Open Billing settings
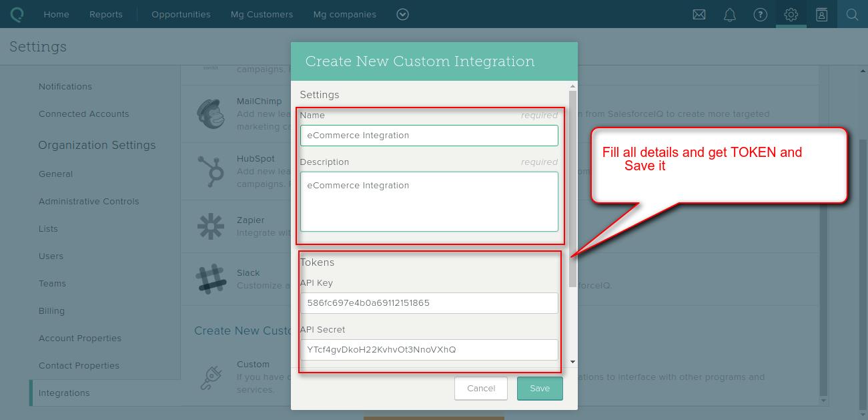Screen dimensions: 868x420 tap(52, 310)
